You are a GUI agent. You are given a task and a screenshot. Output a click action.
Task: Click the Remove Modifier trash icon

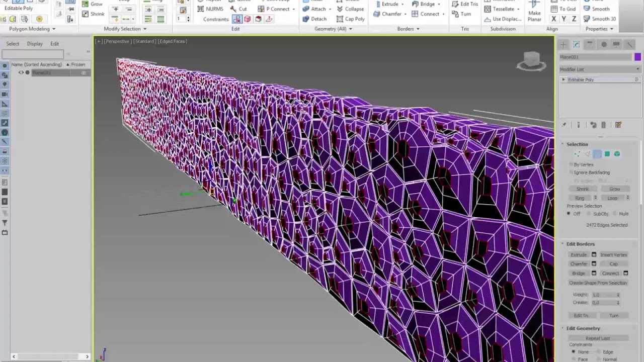click(604, 125)
